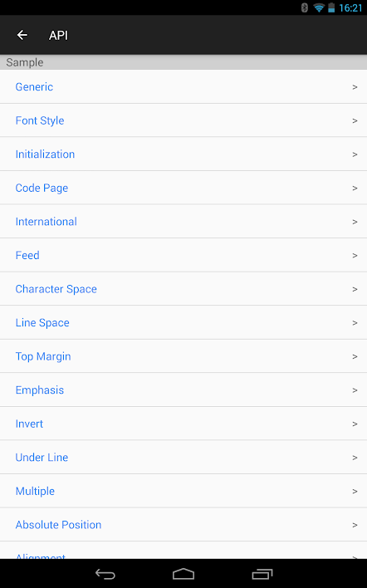Select the Character Space list item
This screenshot has width=367, height=588.
point(183,289)
